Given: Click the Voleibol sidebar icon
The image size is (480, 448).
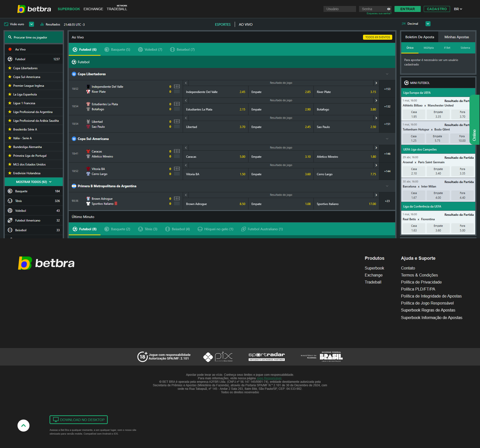Looking at the screenshot, I should click(10, 211).
